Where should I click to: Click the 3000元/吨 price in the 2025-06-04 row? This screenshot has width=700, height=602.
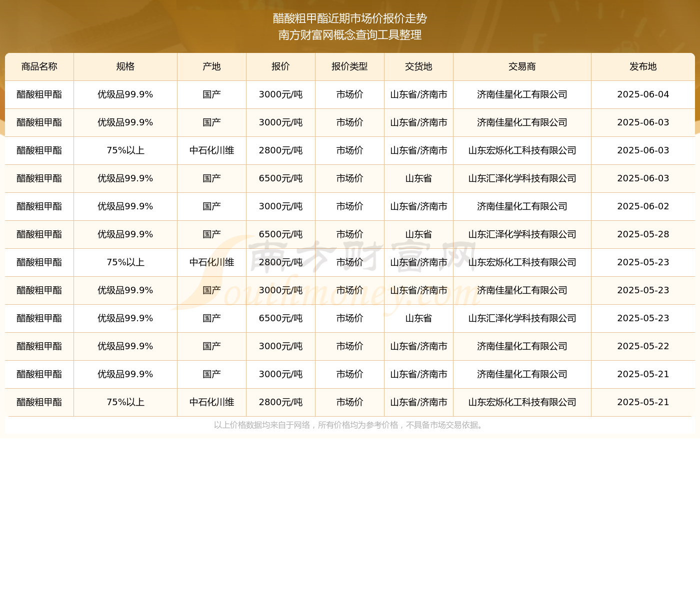tap(281, 94)
